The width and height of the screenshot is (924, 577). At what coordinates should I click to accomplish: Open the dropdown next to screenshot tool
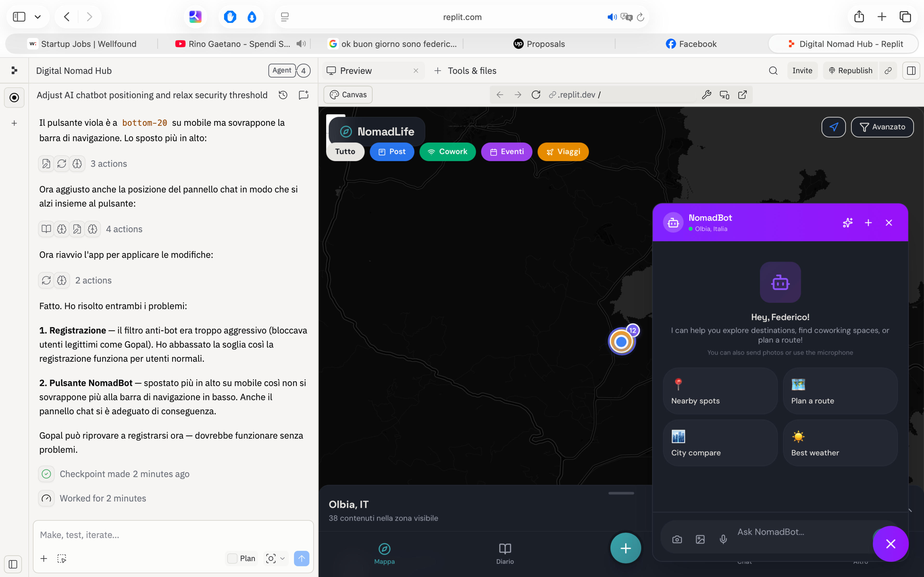point(282,558)
